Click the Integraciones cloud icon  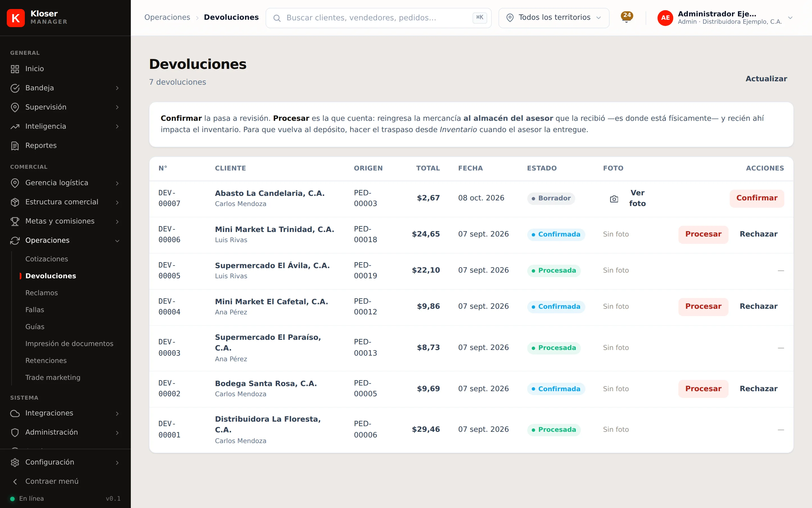coord(15,413)
